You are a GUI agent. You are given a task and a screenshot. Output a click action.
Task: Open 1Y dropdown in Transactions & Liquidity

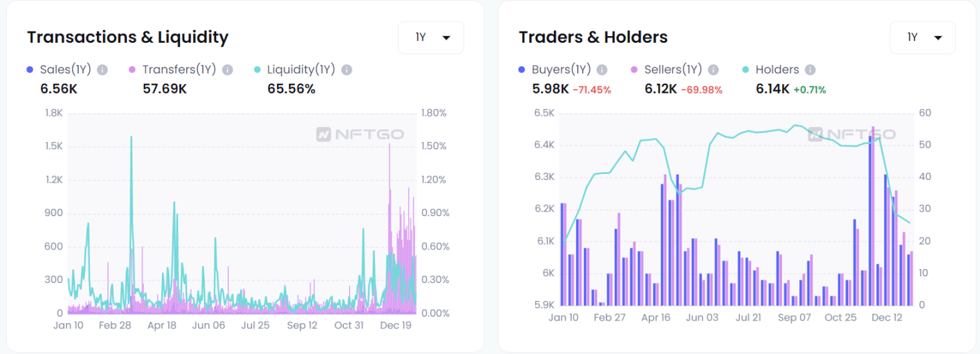coord(431,37)
